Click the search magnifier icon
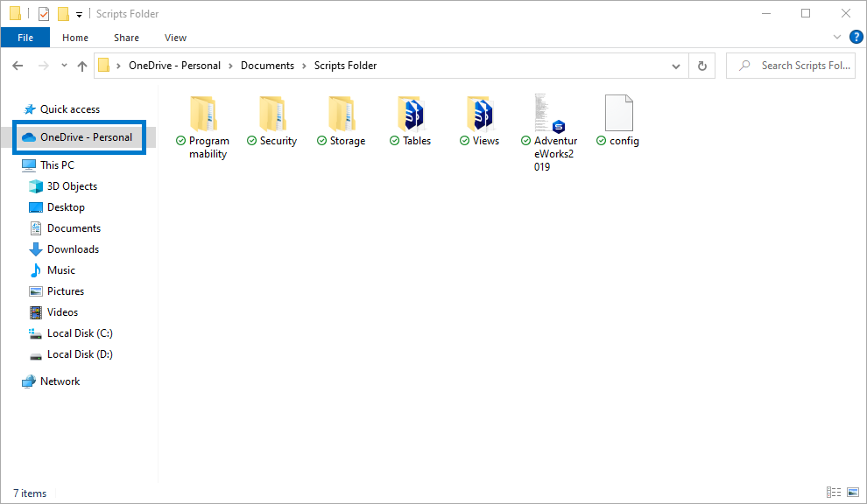 coord(744,66)
